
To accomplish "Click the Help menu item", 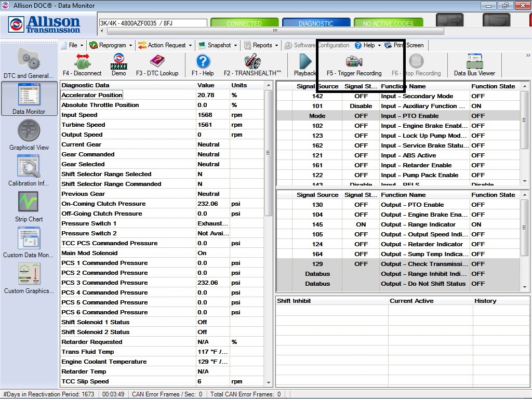I will coord(368,45).
